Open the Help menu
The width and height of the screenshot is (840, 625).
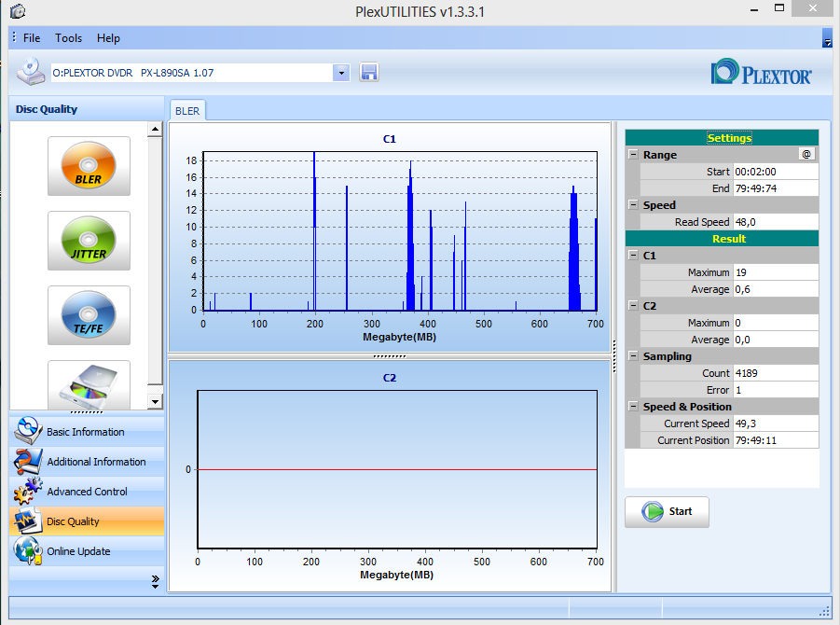pos(108,38)
